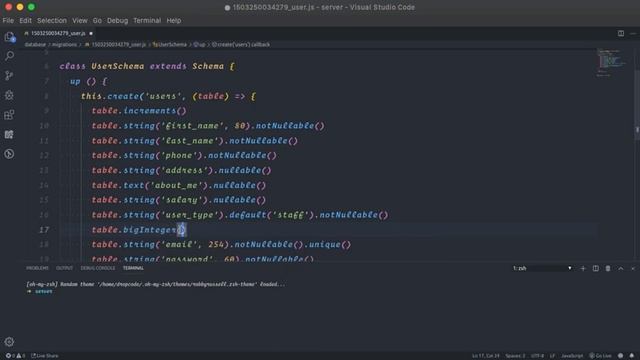
Task: Click the feedback smiley in the status bar
Action: pos(620,356)
